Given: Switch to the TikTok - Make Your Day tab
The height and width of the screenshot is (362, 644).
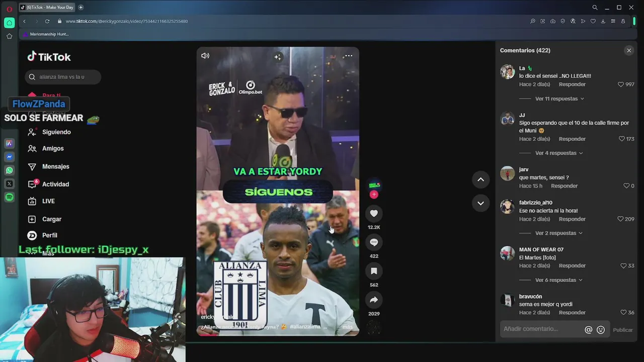Looking at the screenshot, I should coord(47,8).
